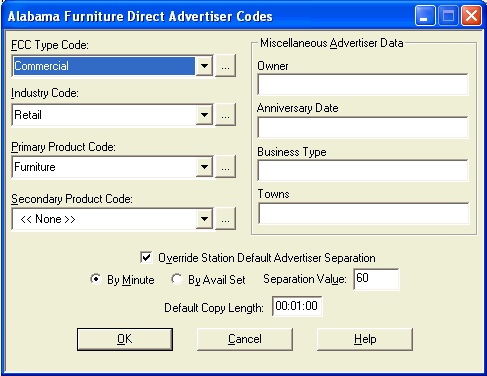The height and width of the screenshot is (376, 487).
Task: Click the Separation Value field showing 60
Action: point(376,279)
